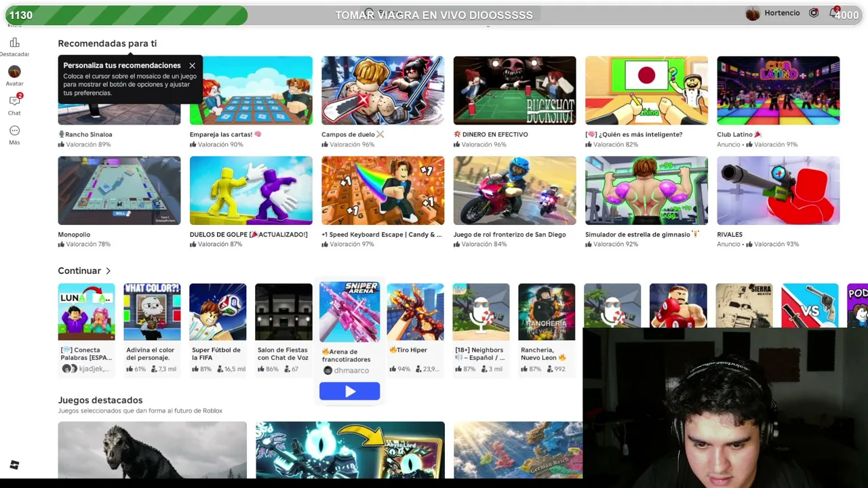Select the revolver VS thumbnail in Continuar
The height and width of the screenshot is (488, 868).
(x=810, y=306)
